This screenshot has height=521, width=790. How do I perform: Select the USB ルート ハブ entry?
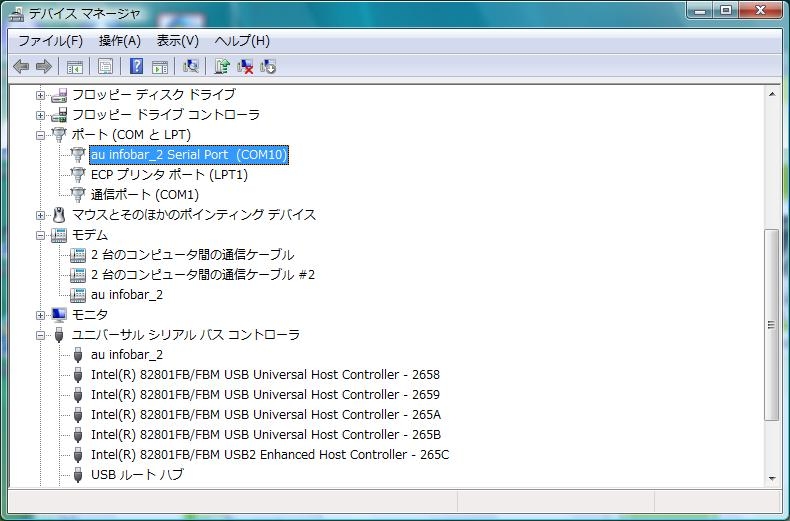[138, 474]
